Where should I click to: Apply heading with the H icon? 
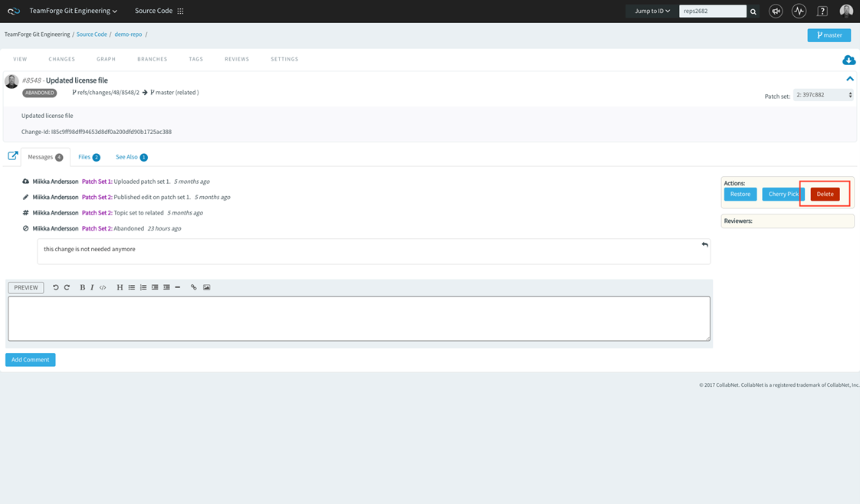[x=120, y=287]
